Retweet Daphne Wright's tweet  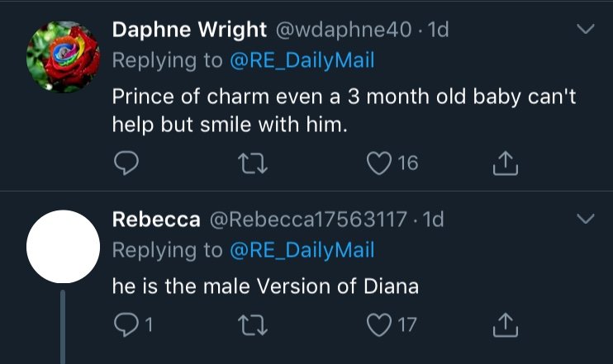[253, 163]
